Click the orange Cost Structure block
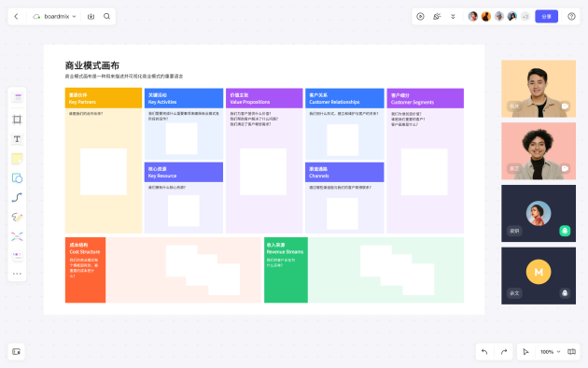 tap(86, 270)
